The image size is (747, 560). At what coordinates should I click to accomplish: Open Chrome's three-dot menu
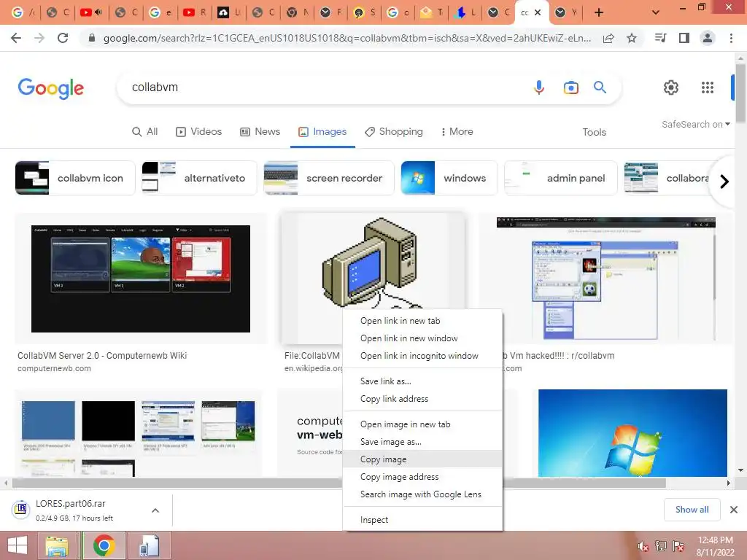click(x=731, y=38)
